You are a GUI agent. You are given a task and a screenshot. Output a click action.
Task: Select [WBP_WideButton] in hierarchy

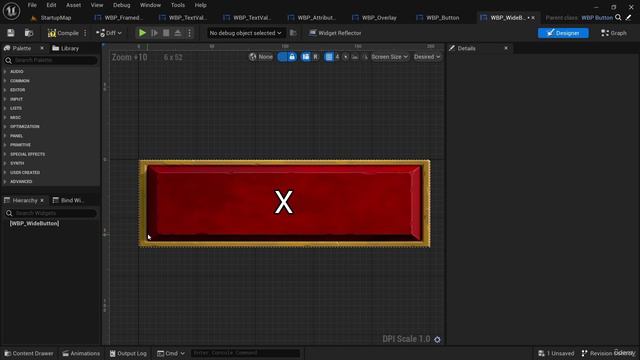pos(34,224)
